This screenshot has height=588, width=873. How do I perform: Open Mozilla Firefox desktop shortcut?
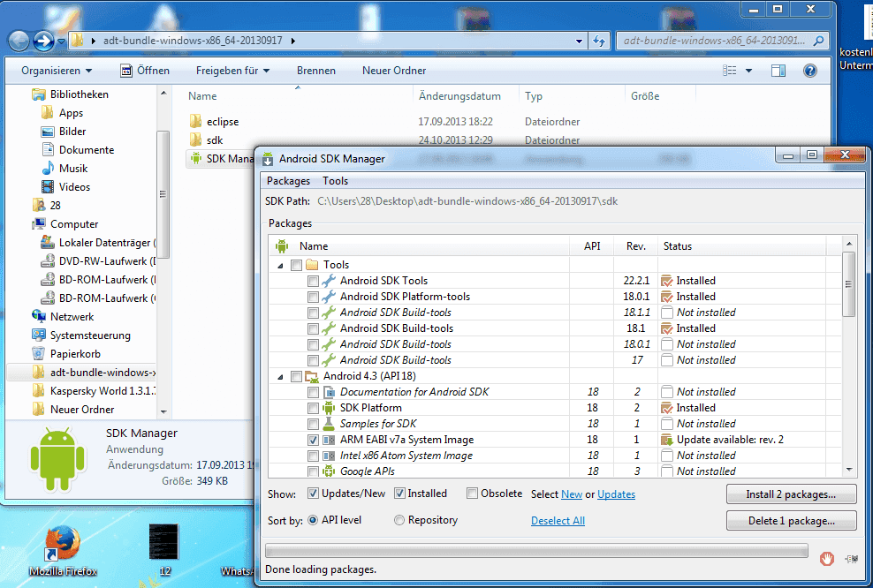point(63,550)
